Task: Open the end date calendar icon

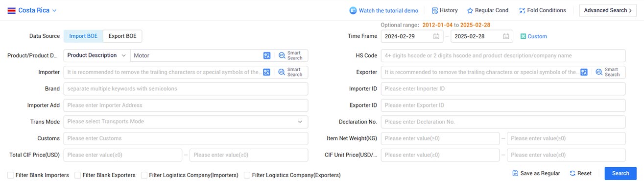Action: (x=506, y=36)
